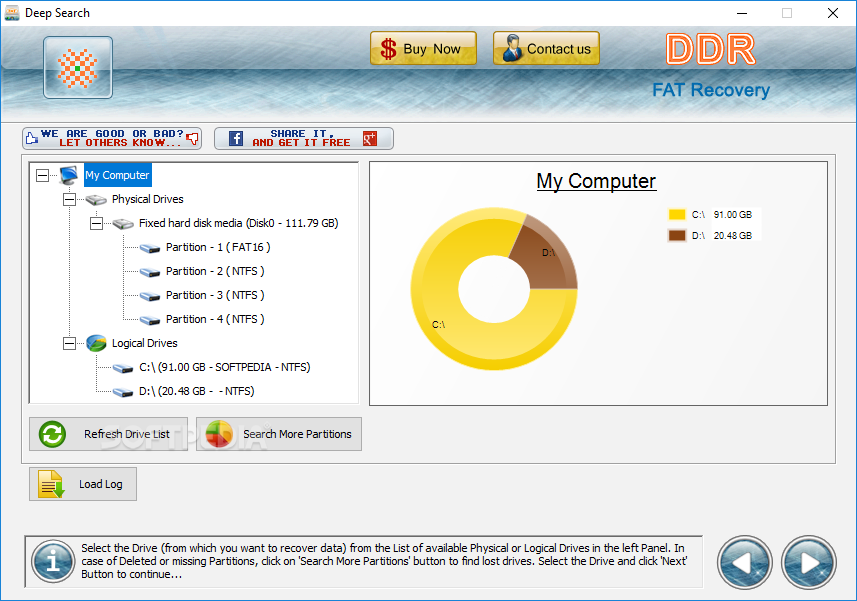This screenshot has width=857, height=601.
Task: Select the Physical Drives tree item
Action: [x=148, y=199]
